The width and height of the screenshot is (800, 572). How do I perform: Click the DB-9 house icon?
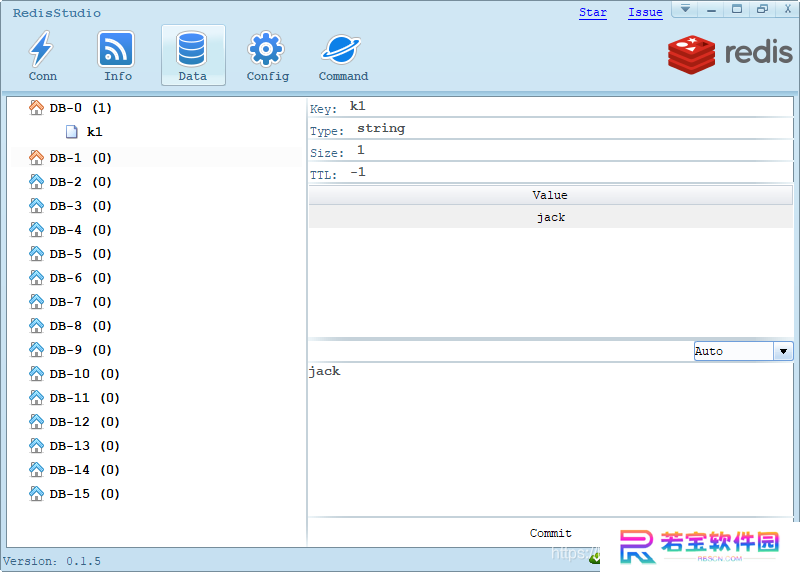(36, 350)
